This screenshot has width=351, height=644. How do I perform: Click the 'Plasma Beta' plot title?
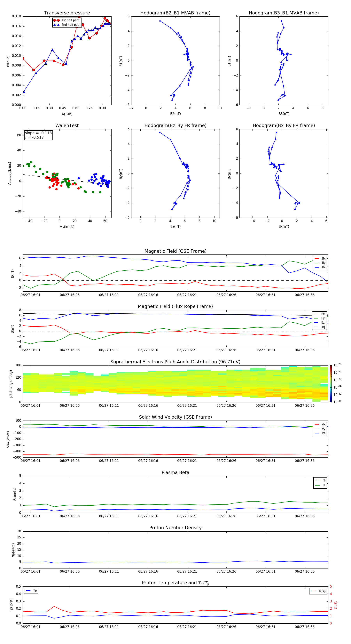coord(175,472)
